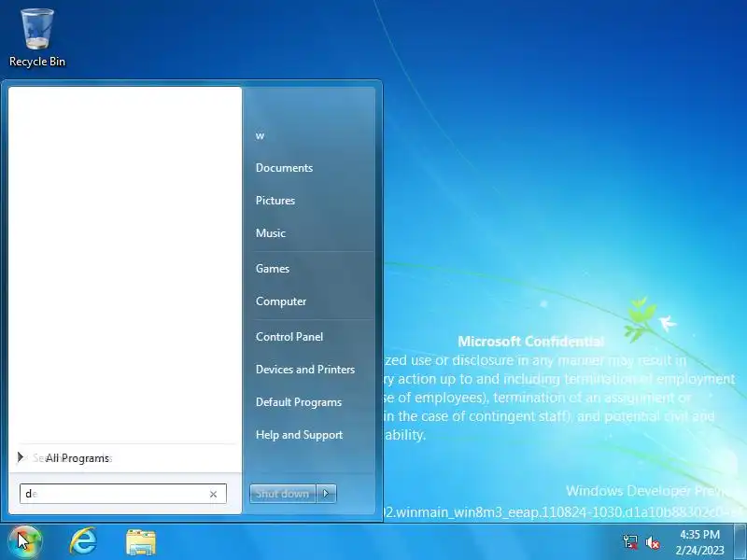Click the Show desktop strip
This screenshot has height=560, width=747.
[x=740, y=541]
